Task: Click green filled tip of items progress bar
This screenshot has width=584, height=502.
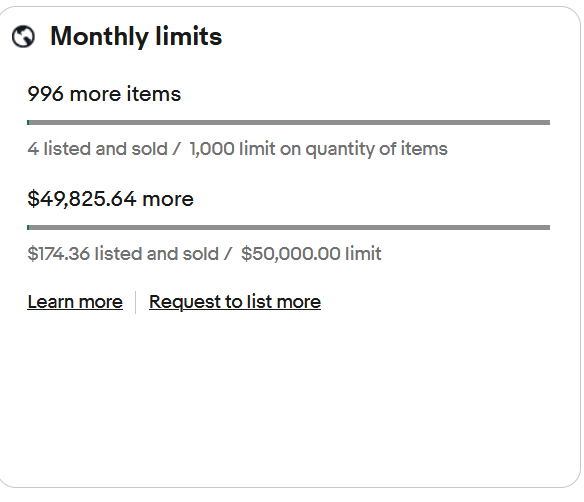Action: pyautogui.click(x=28, y=123)
